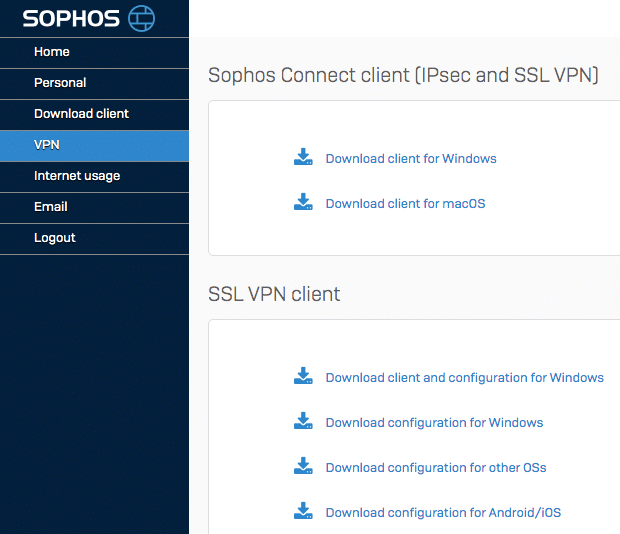
Task: Select Download client in the sidebar
Action: 95,115
